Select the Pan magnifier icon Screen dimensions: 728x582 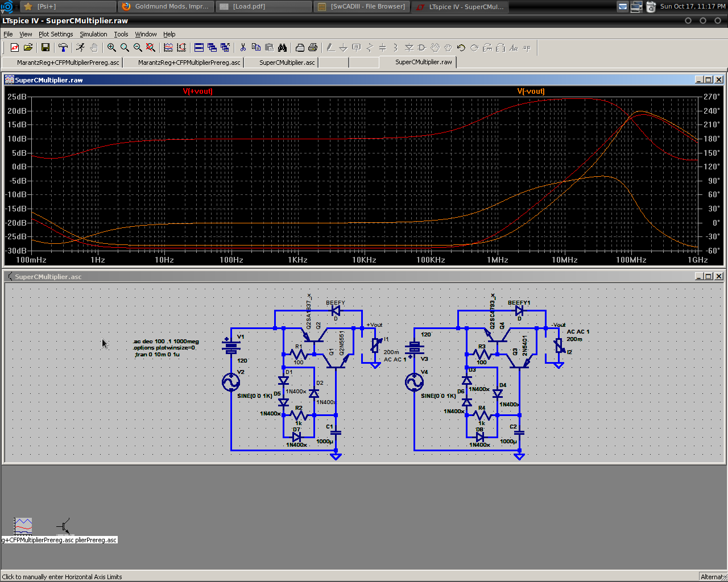(x=125, y=48)
